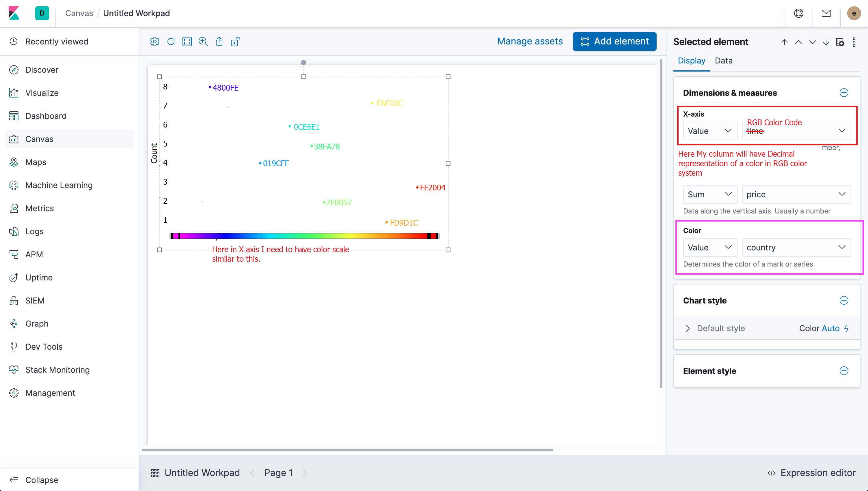The width and height of the screenshot is (868, 491).
Task: Switch to the Data tab
Action: (724, 61)
